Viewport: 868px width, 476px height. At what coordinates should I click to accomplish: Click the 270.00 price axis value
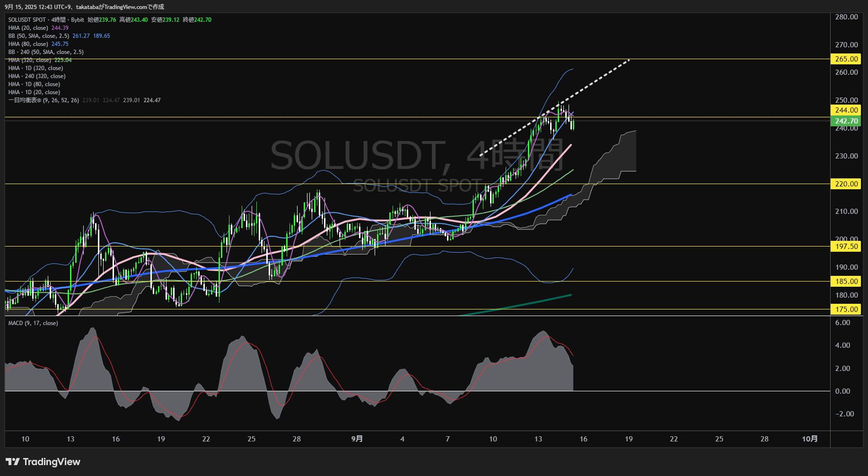[846, 45]
